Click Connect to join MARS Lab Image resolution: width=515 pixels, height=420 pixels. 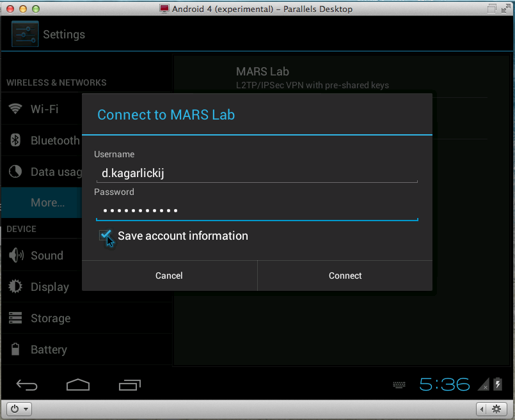[345, 276]
